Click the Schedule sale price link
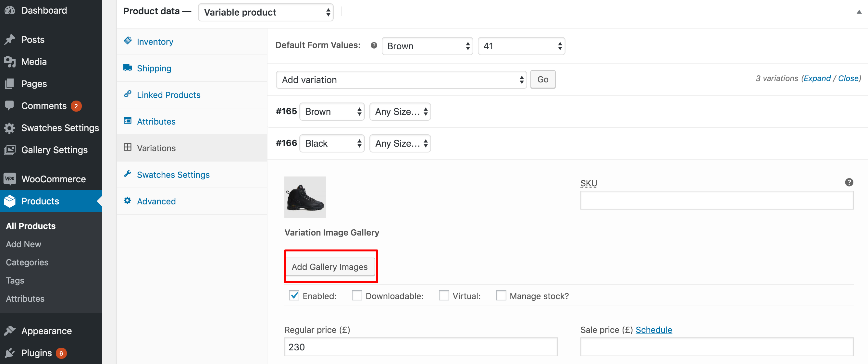868x364 pixels. [654, 330]
